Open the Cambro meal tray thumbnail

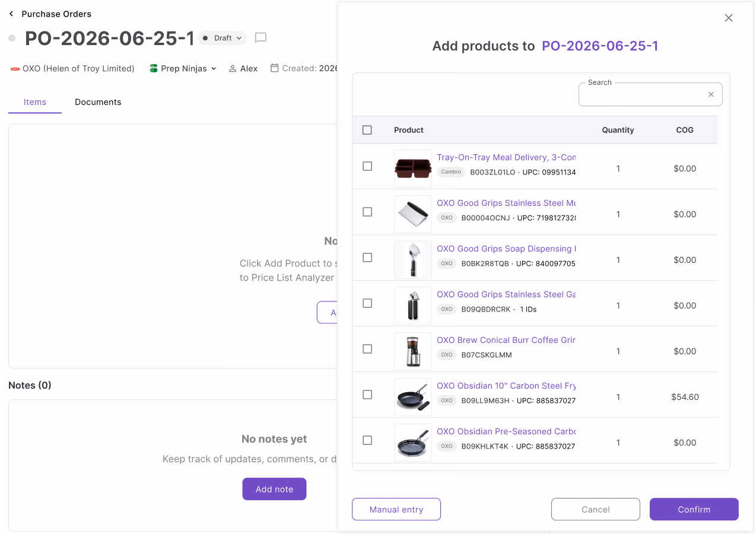(413, 169)
